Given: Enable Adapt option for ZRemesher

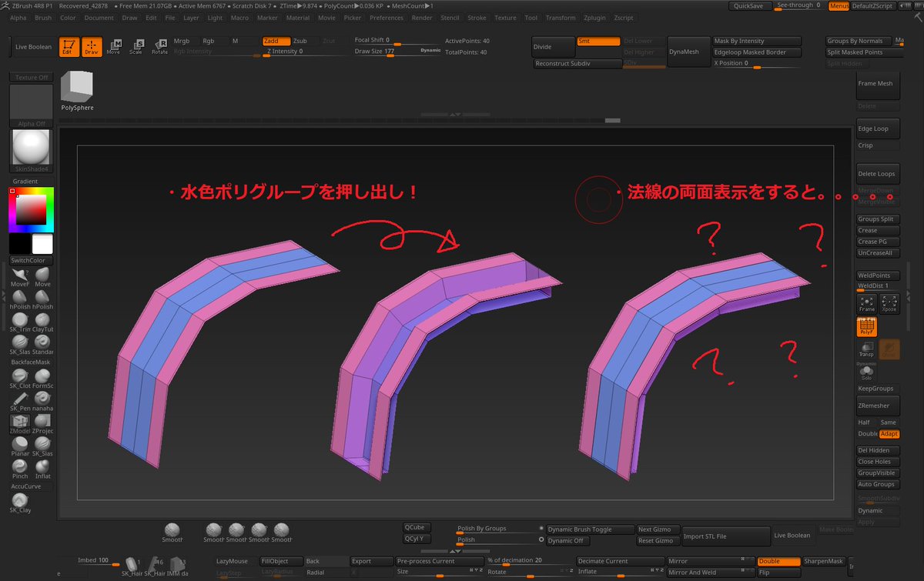Looking at the screenshot, I should [x=889, y=434].
